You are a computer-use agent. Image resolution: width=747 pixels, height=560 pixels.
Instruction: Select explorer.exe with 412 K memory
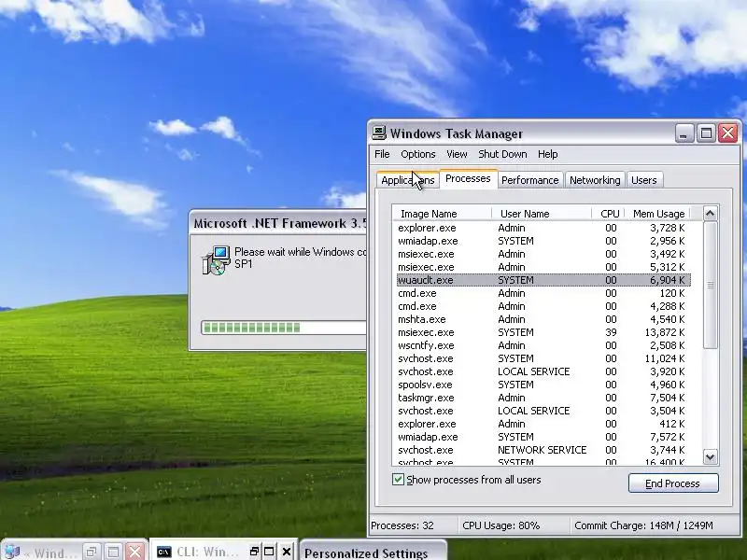pyautogui.click(x=543, y=424)
